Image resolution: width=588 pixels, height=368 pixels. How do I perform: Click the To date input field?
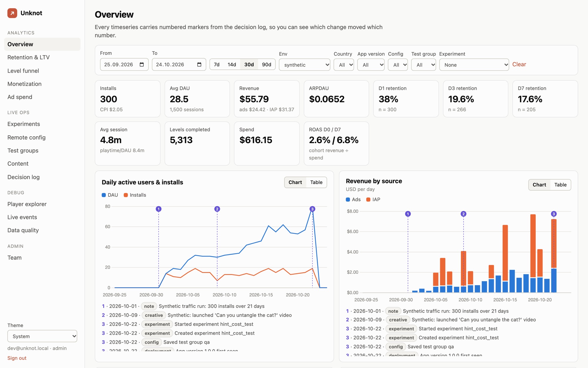[x=179, y=64]
